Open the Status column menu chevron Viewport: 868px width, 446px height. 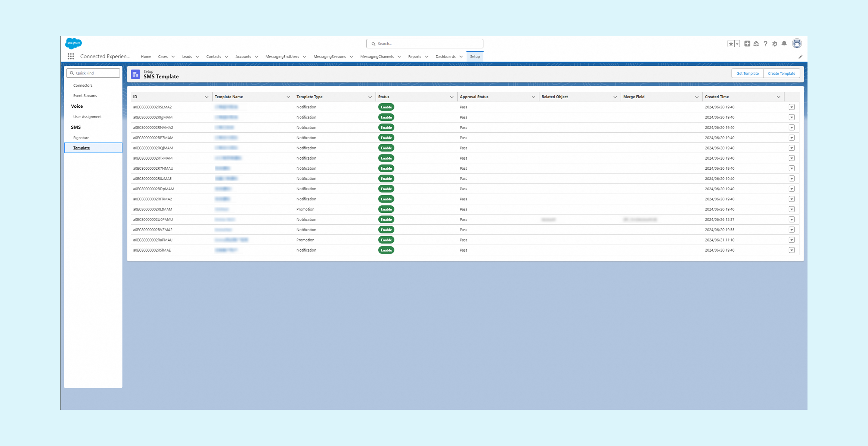(452, 97)
